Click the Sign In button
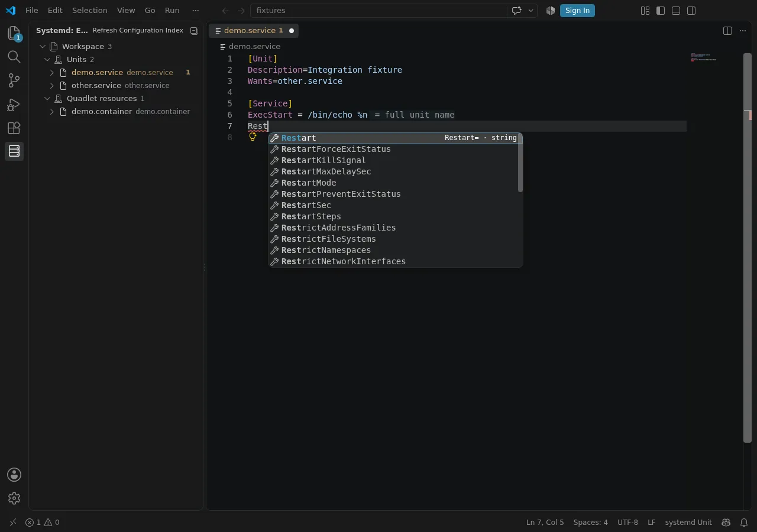Viewport: 757px width, 532px height. tap(577, 11)
